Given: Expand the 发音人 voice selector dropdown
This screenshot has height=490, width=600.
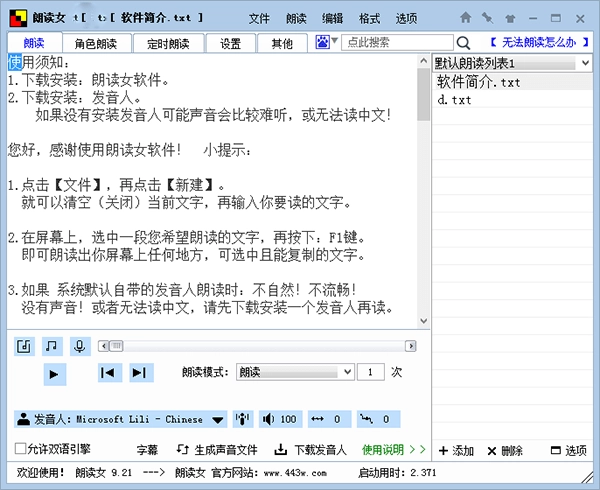Looking at the screenshot, I should tap(219, 419).
